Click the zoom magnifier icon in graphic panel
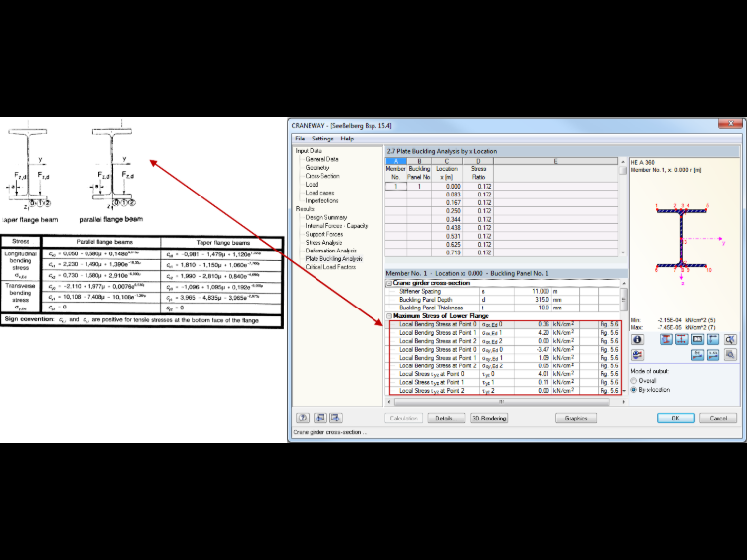This screenshot has height=560, width=747. (x=730, y=355)
